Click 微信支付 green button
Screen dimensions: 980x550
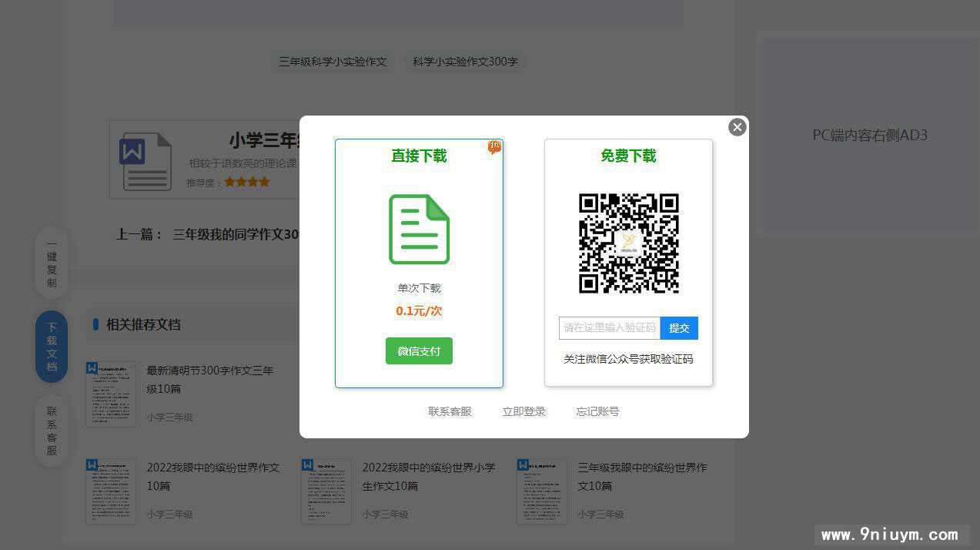pos(419,350)
